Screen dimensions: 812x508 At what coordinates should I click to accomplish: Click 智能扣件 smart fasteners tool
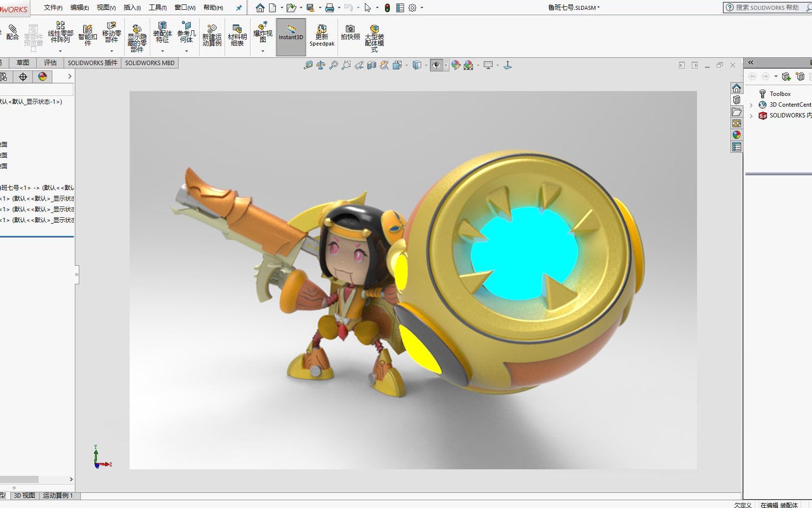click(x=88, y=35)
